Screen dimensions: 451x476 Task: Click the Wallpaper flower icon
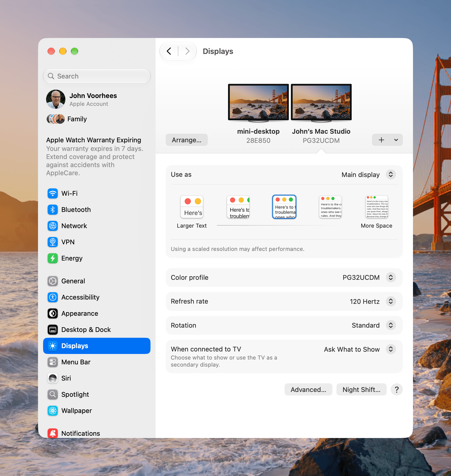point(53,411)
